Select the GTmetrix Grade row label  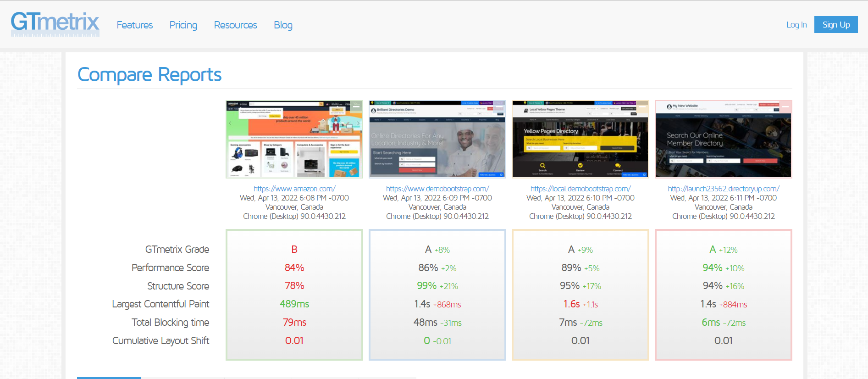point(177,249)
